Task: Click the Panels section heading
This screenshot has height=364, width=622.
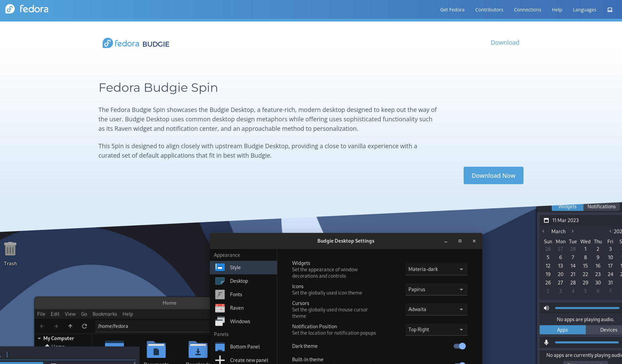Action: click(221, 334)
